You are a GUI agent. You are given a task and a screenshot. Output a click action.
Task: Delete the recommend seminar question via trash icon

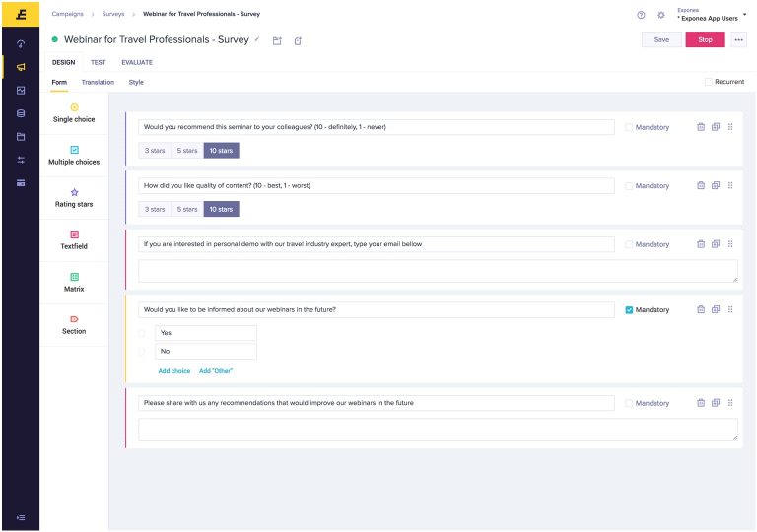tap(701, 127)
